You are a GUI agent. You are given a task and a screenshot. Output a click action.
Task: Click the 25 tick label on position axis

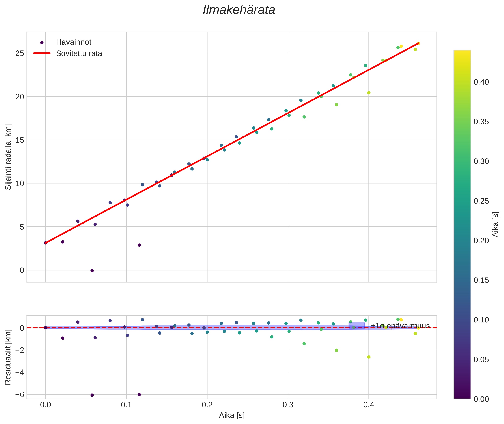pyautogui.click(x=20, y=53)
